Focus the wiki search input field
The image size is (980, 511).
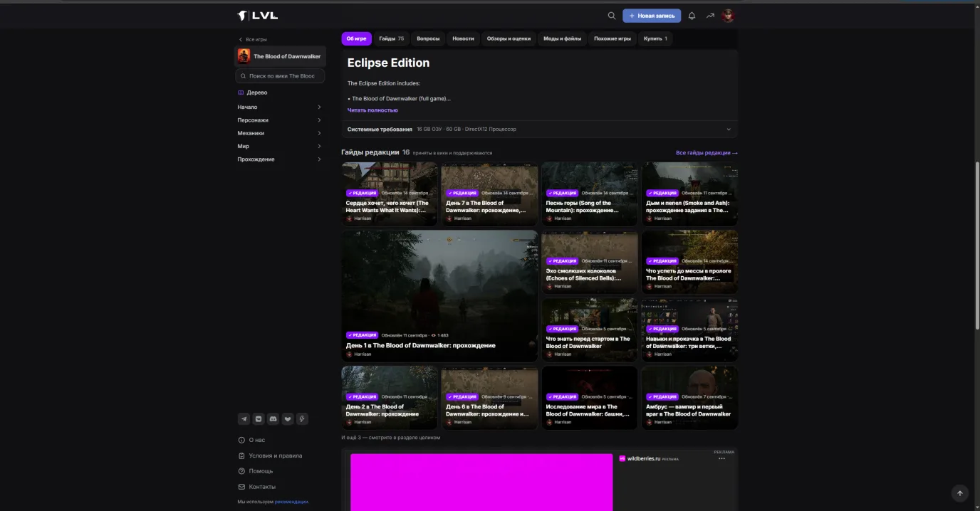tap(280, 75)
